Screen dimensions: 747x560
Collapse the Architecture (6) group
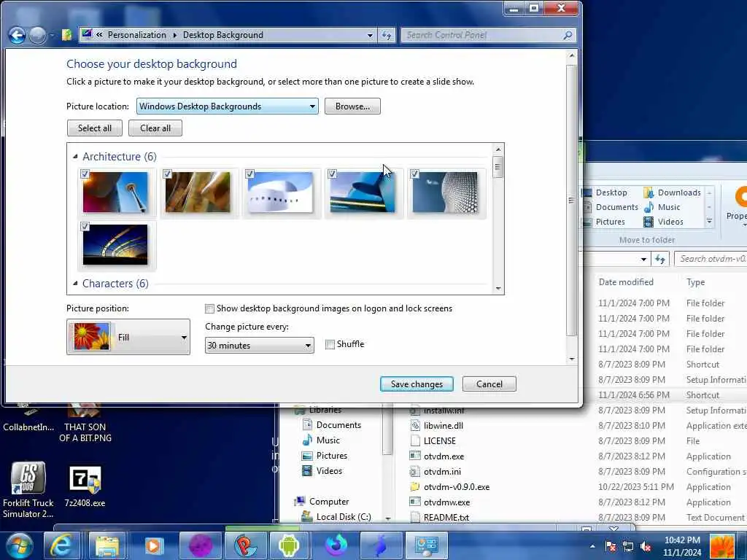[x=75, y=157]
